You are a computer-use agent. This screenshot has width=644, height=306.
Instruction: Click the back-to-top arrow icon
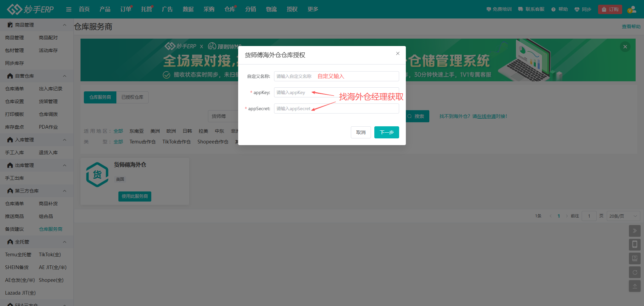(x=634, y=286)
